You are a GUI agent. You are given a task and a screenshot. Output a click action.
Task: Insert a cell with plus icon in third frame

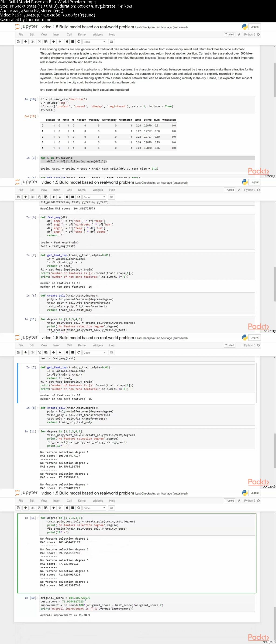[25, 352]
